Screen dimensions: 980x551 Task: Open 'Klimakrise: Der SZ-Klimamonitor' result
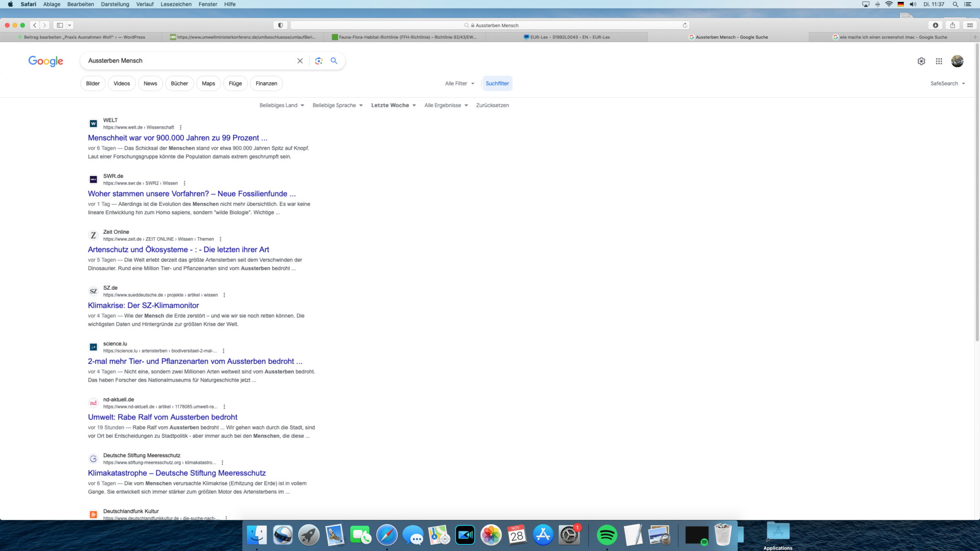143,305
